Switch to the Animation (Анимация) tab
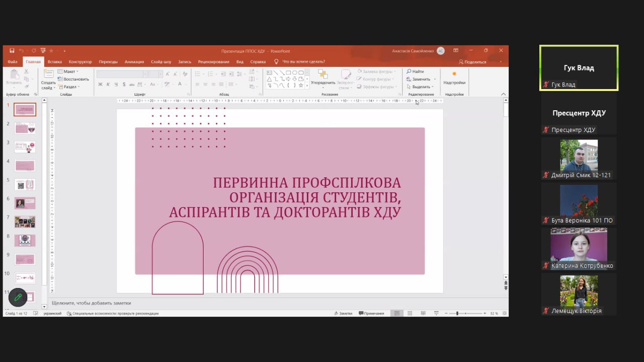The image size is (644, 362). coord(134,62)
